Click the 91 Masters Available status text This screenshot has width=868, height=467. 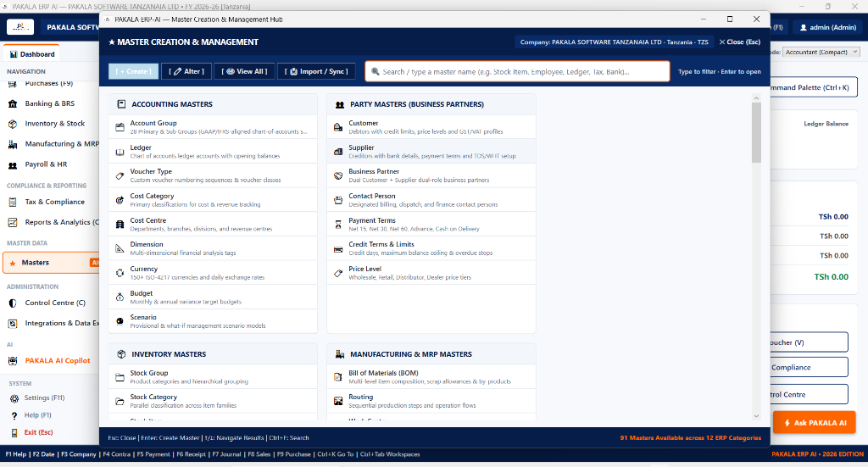coord(690,437)
